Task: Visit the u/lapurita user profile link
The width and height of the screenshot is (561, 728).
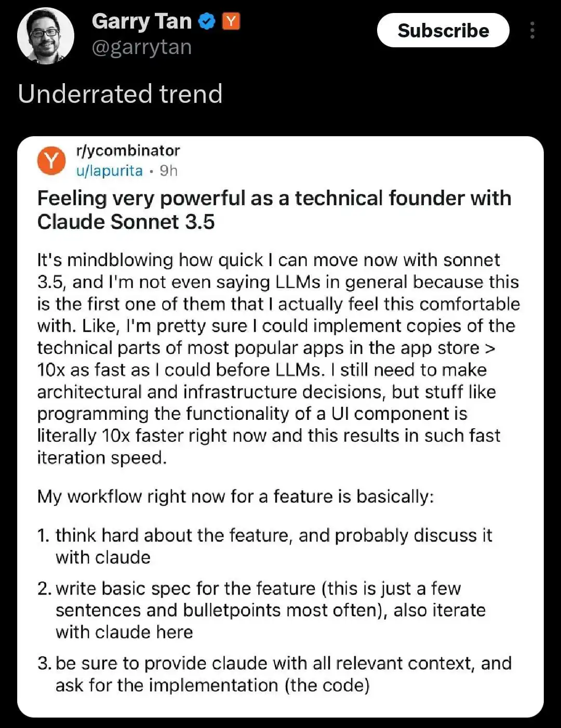Action: coord(109,171)
